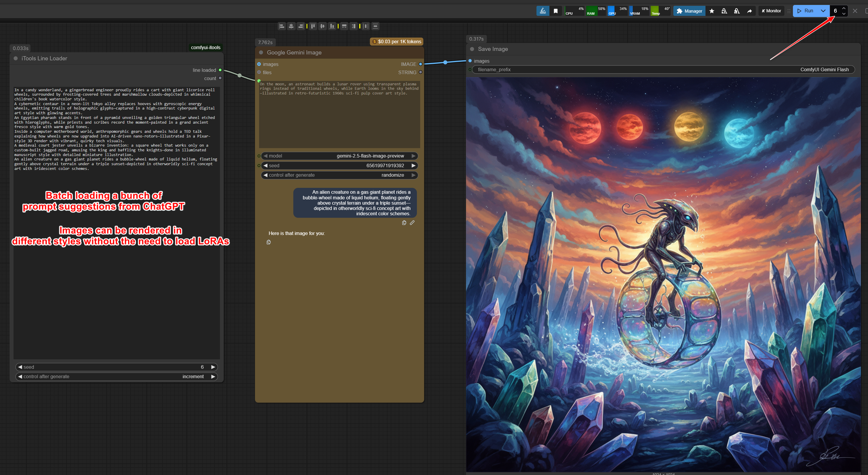Click the Run button
868x475 pixels.
click(x=807, y=10)
